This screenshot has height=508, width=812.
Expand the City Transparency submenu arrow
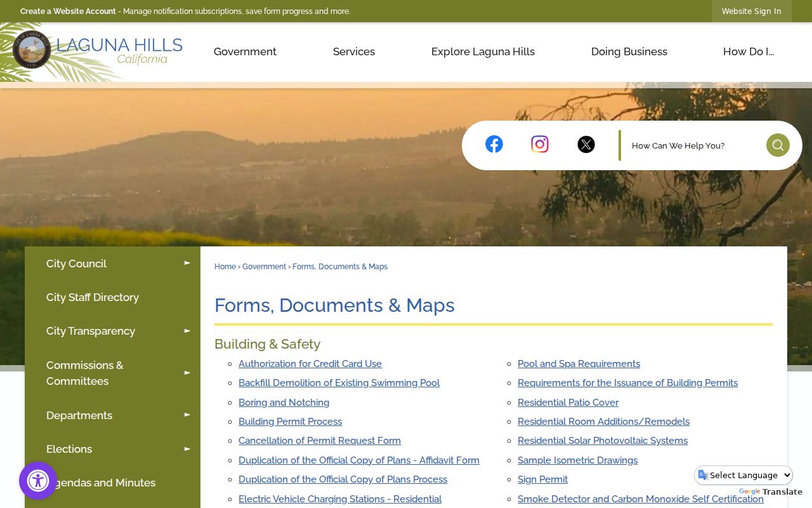click(x=187, y=331)
